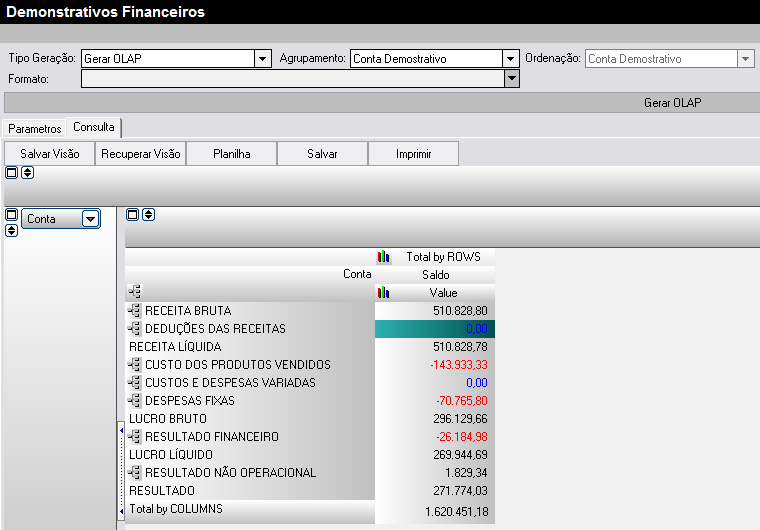Image resolution: width=760 pixels, height=530 pixels.
Task: Click the square icon left of Conta field
Action: pos(12,214)
